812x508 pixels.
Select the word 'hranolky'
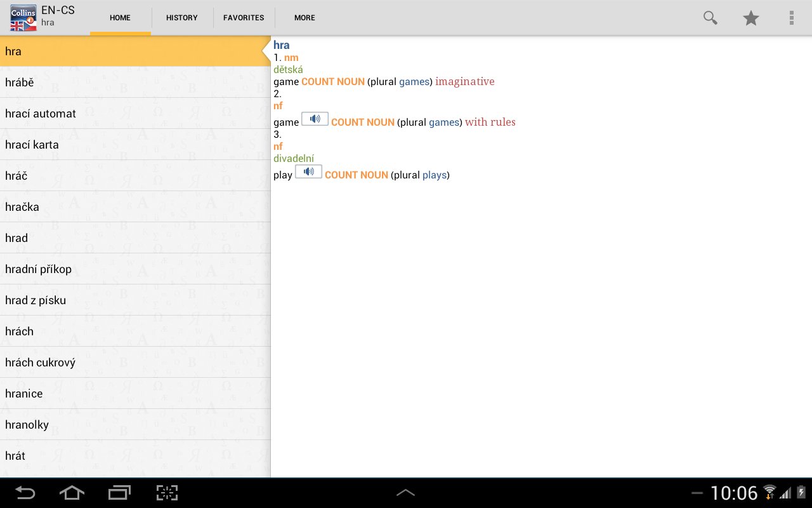click(x=135, y=425)
